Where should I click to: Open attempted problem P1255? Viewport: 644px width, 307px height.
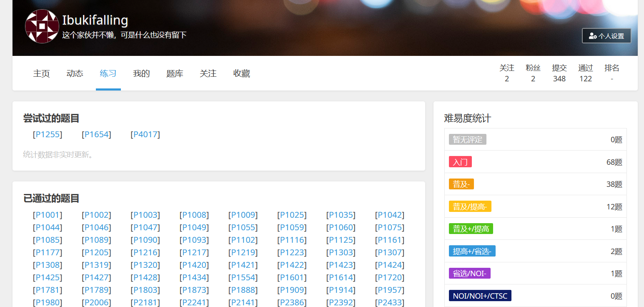click(x=48, y=134)
